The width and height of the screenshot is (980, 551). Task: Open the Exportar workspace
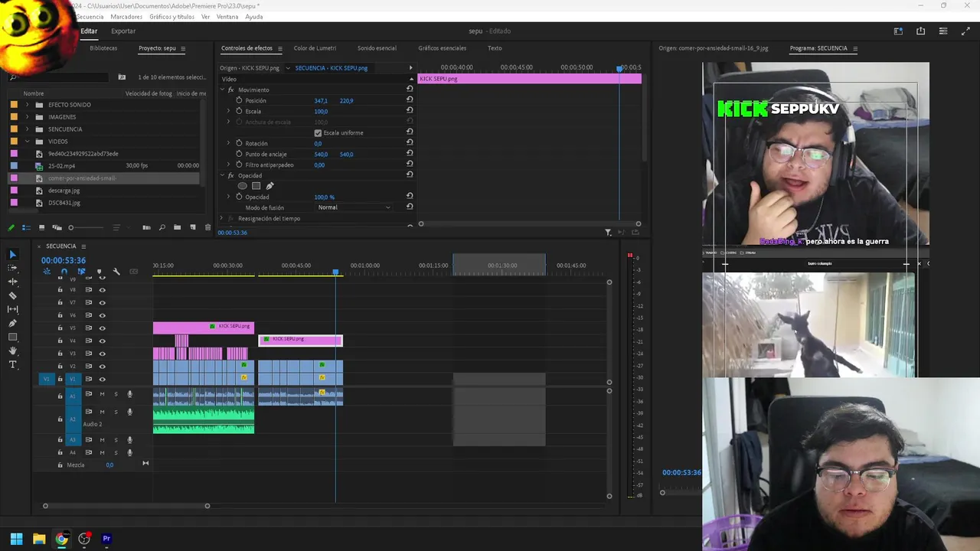tap(123, 31)
